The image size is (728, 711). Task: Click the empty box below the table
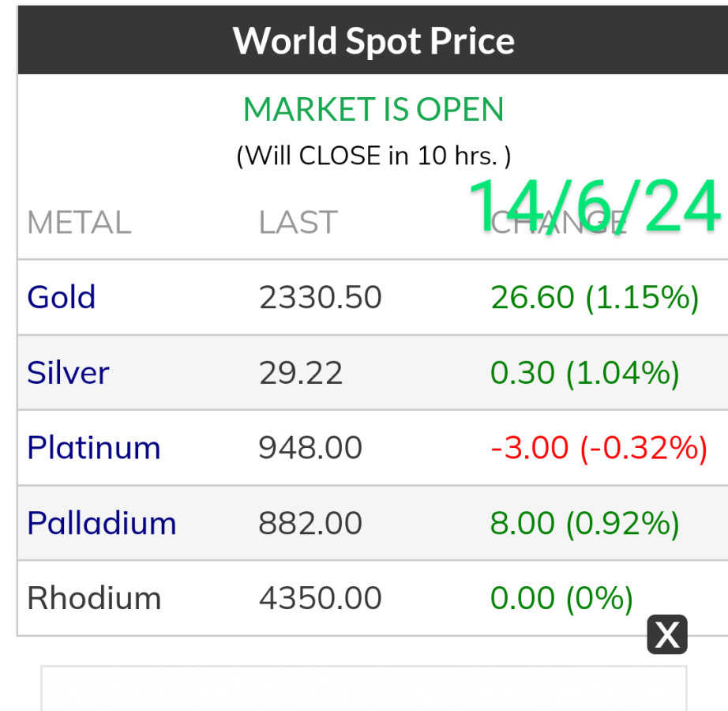(x=364, y=689)
